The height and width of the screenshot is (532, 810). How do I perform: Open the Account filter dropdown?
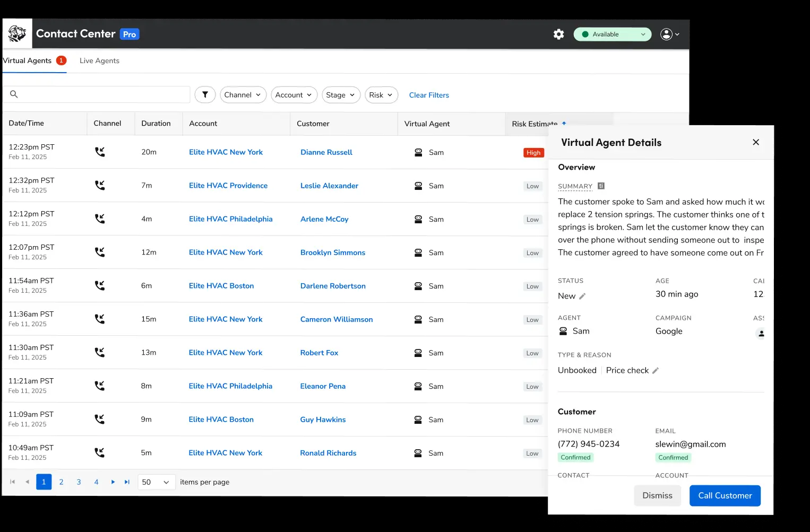tap(294, 95)
